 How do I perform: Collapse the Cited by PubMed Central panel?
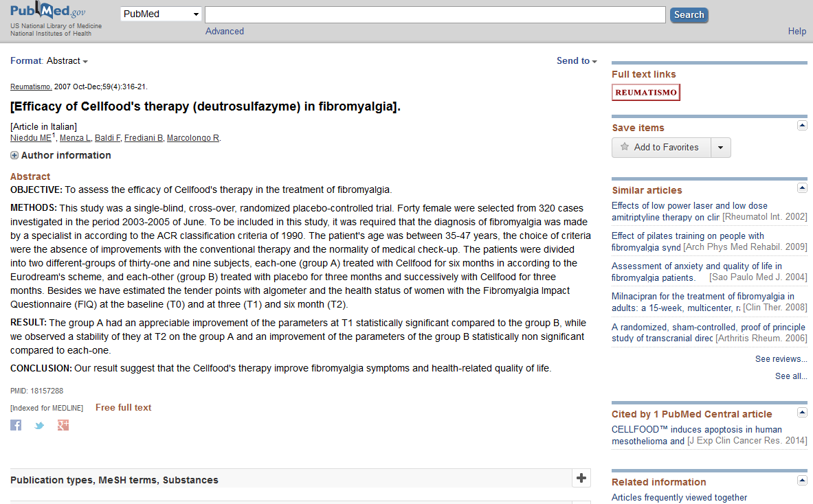click(802, 412)
